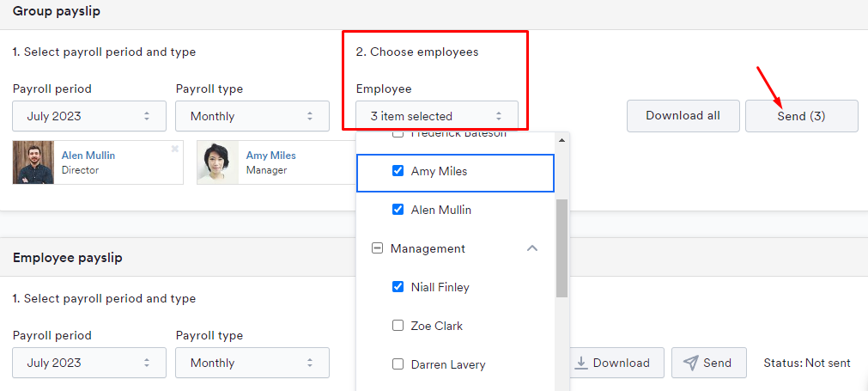Uncheck the Alen Mullin checkbox
The height and width of the screenshot is (391, 868).
[x=398, y=210]
